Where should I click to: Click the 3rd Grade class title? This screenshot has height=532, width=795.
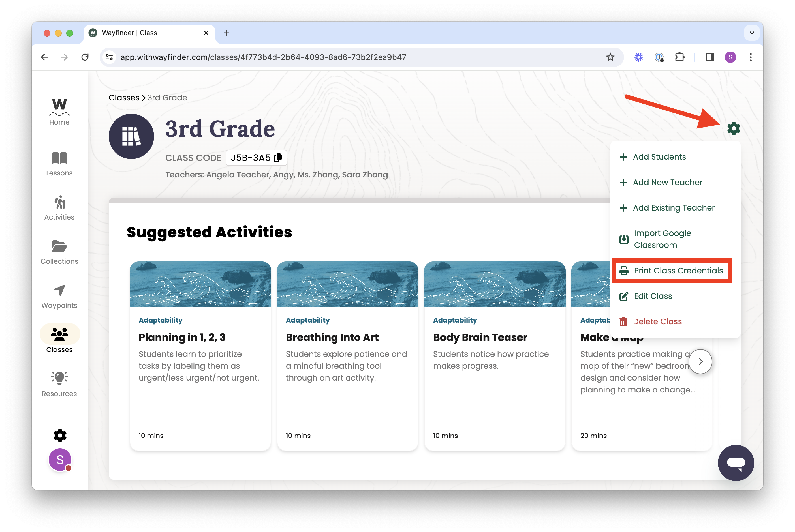[220, 128]
